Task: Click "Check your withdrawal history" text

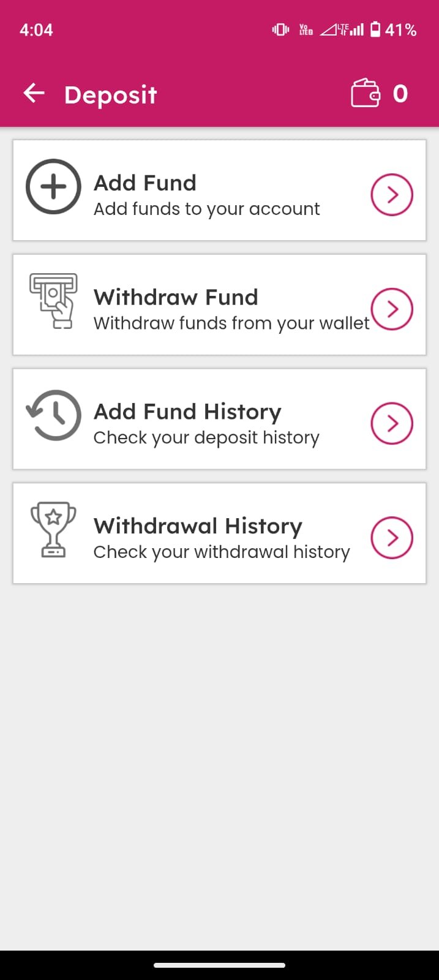Action: point(222,552)
